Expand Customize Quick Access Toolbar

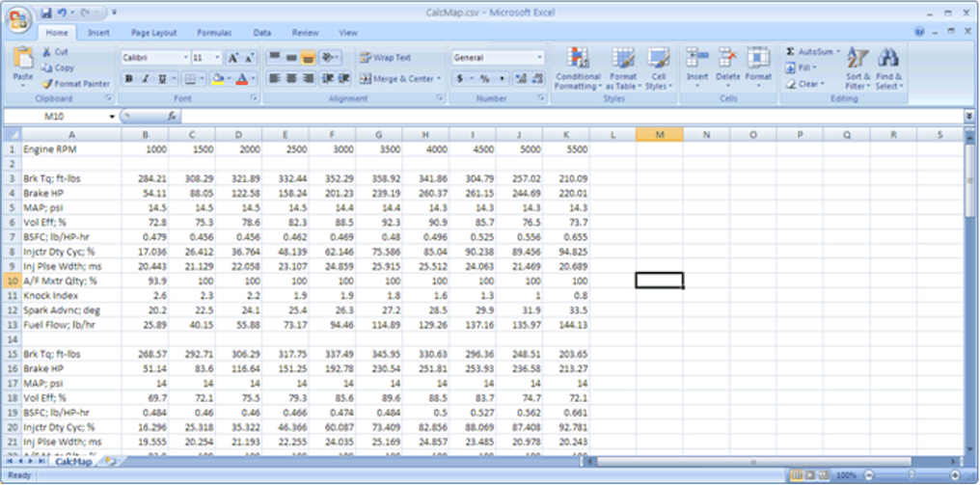coord(115,13)
